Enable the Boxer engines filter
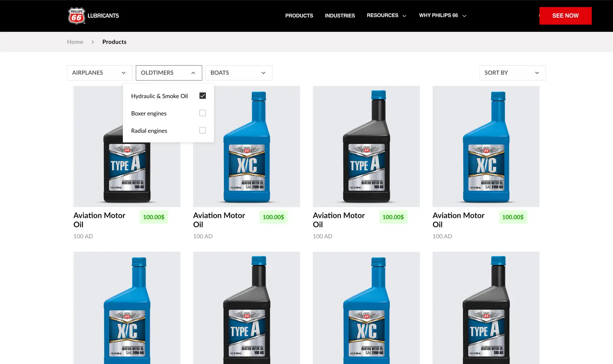613x364 pixels. pyautogui.click(x=203, y=113)
